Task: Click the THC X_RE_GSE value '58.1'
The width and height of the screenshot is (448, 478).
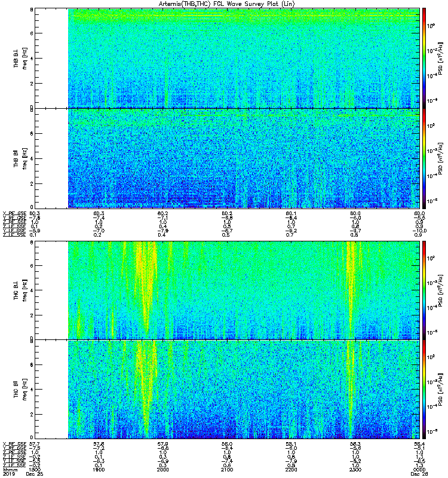Action: [x=291, y=444]
